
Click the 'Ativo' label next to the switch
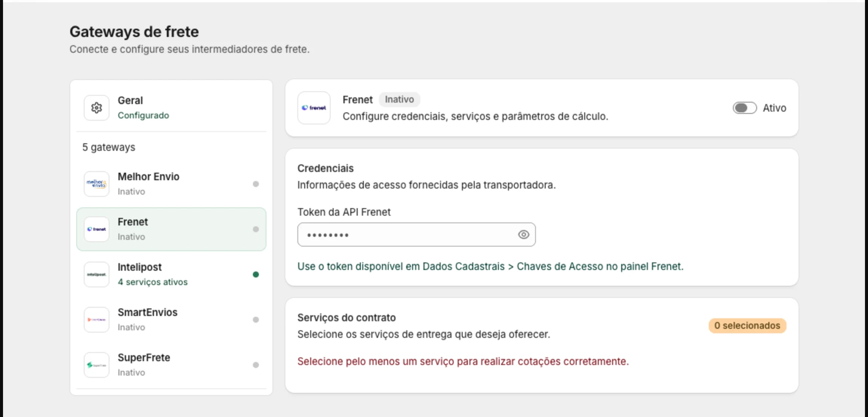coord(774,108)
